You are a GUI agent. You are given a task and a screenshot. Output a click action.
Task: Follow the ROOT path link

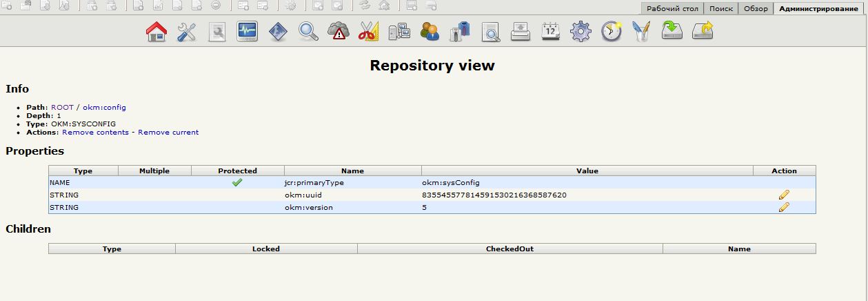point(62,108)
